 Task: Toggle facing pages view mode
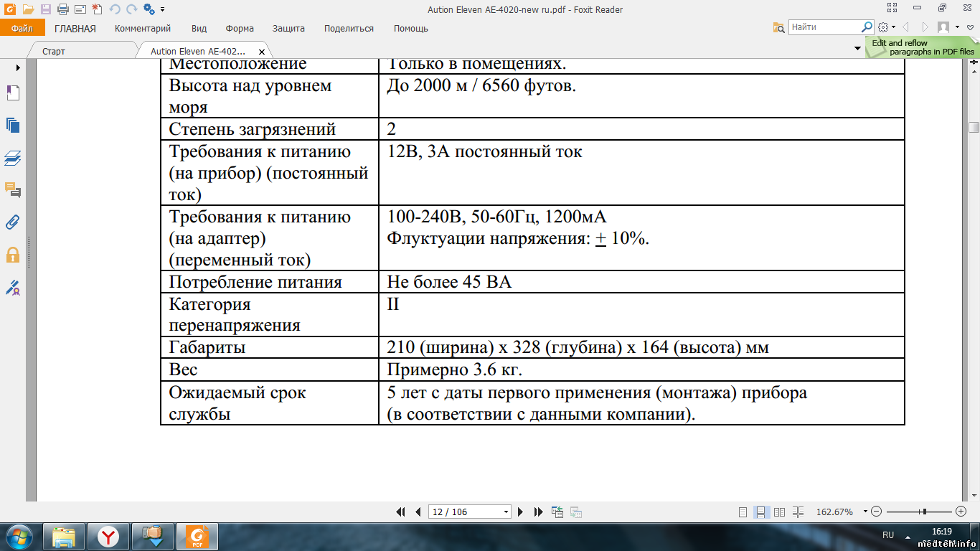[779, 512]
